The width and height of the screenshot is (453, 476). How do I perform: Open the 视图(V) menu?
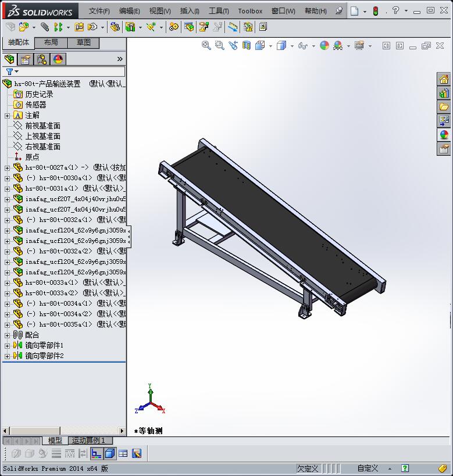click(160, 11)
